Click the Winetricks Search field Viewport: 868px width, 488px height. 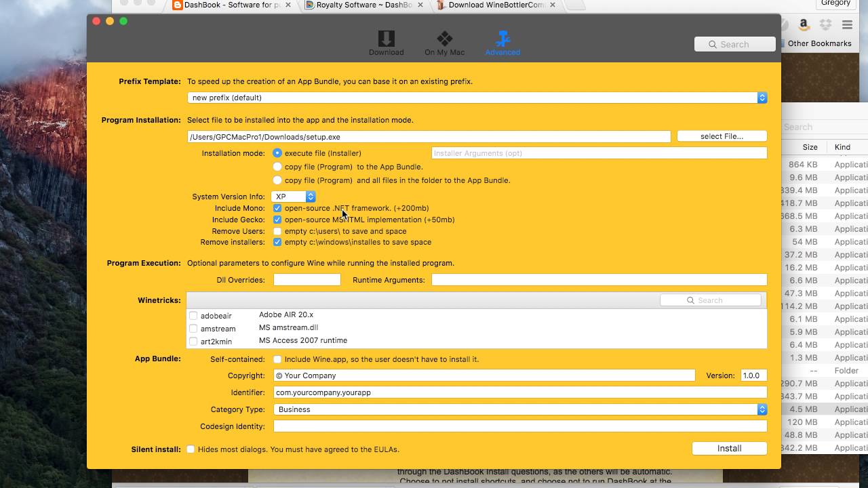[x=711, y=300]
